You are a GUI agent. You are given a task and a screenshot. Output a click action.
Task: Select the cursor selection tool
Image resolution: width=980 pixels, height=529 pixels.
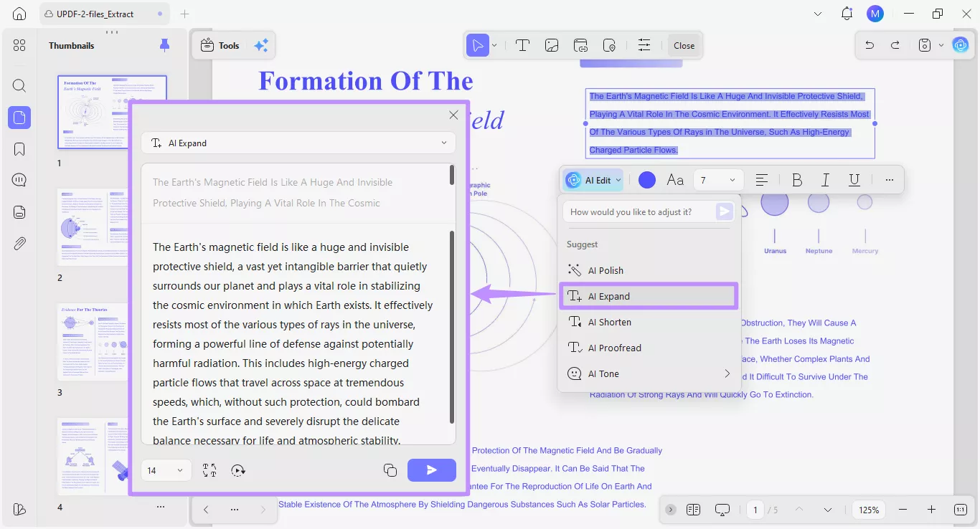click(476, 45)
